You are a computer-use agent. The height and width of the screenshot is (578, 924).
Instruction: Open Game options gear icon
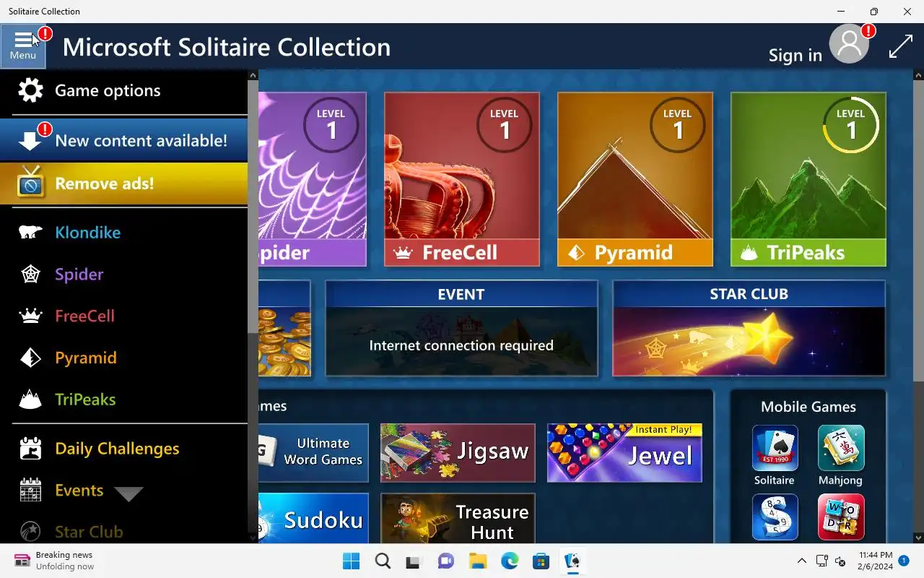31,90
